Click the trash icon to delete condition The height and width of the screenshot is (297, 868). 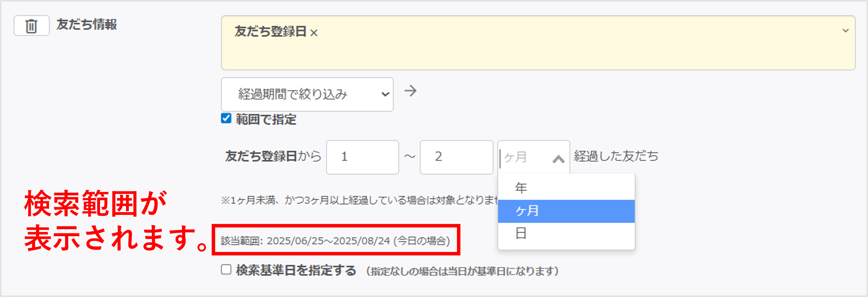[31, 26]
